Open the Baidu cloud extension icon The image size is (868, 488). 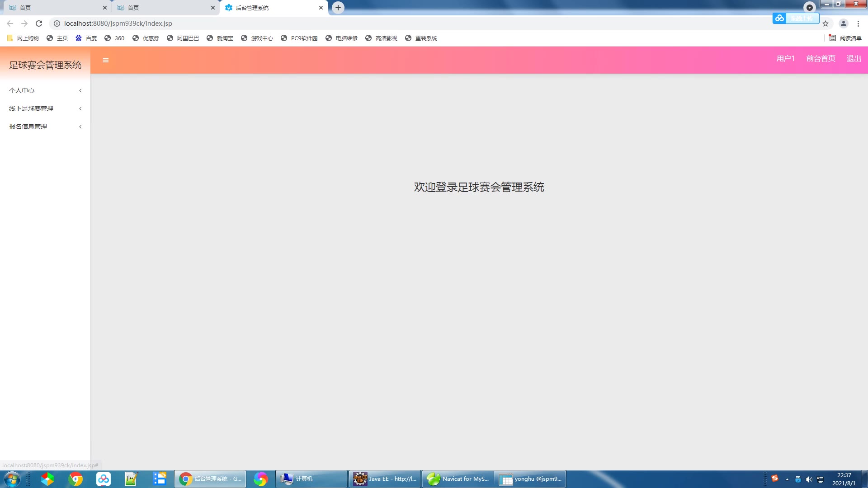point(779,18)
